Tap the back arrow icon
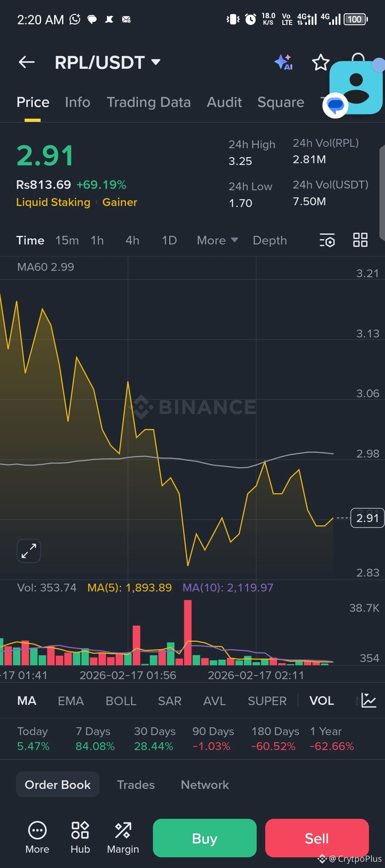The width and height of the screenshot is (385, 868). click(x=27, y=62)
